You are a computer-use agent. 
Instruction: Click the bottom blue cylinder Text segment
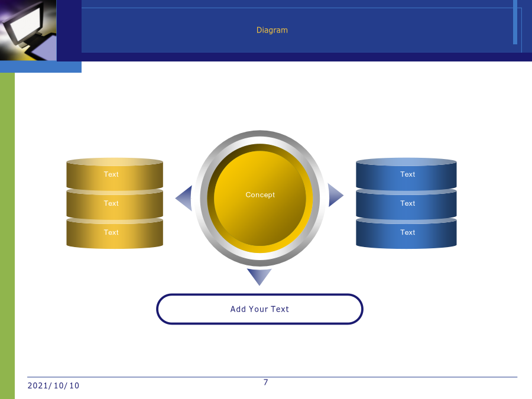[x=406, y=233]
